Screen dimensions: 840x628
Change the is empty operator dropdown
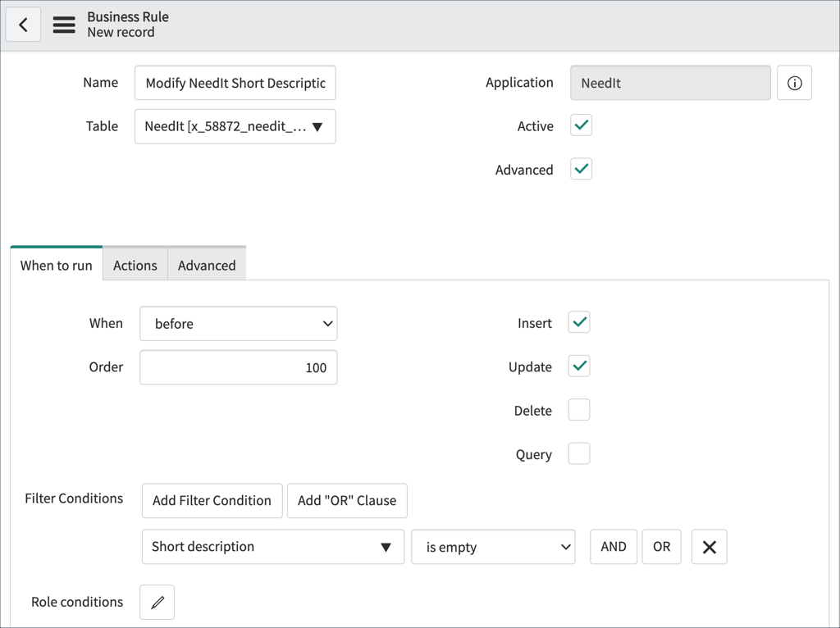493,547
